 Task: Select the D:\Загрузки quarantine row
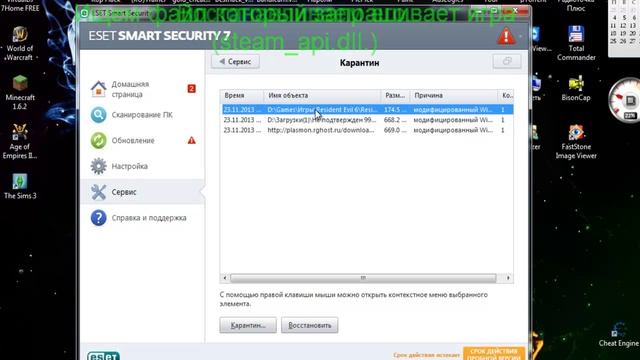(367, 120)
